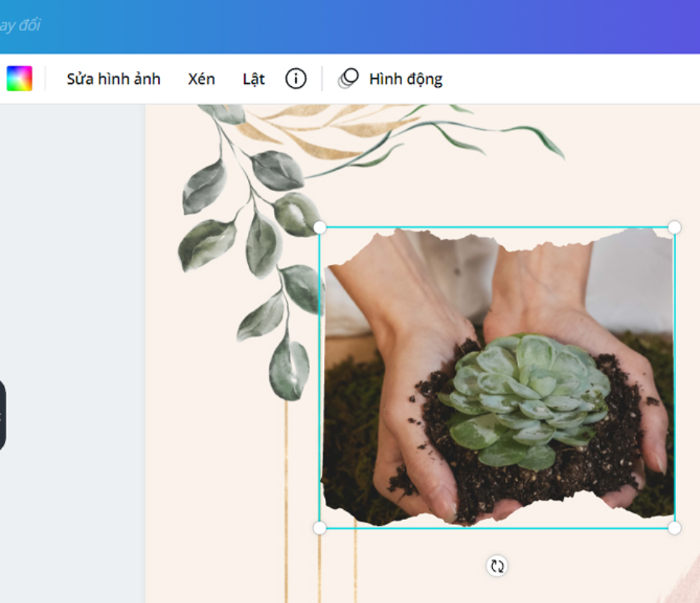700x603 pixels.
Task: Click the rotate handle below the photo
Action: tap(496, 566)
